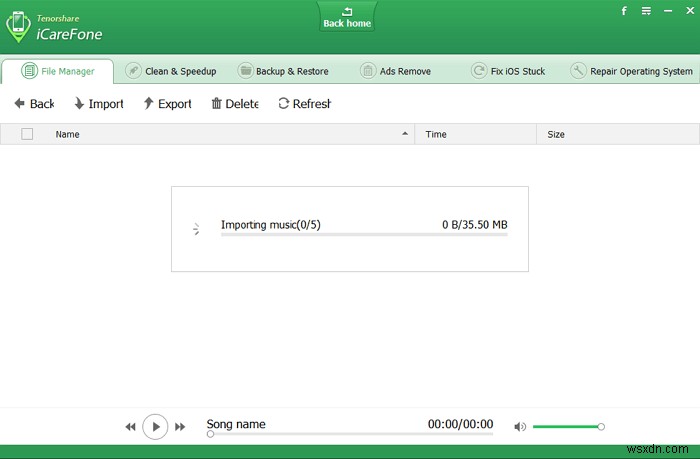This screenshot has height=459, width=700.
Task: Click the Refresh toolbar button
Action: pyautogui.click(x=303, y=104)
